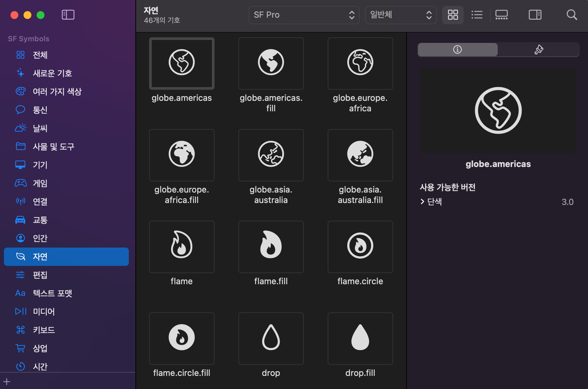The image size is (588, 389).
Task: Click the globe.americas name in inspector
Action: pyautogui.click(x=498, y=164)
